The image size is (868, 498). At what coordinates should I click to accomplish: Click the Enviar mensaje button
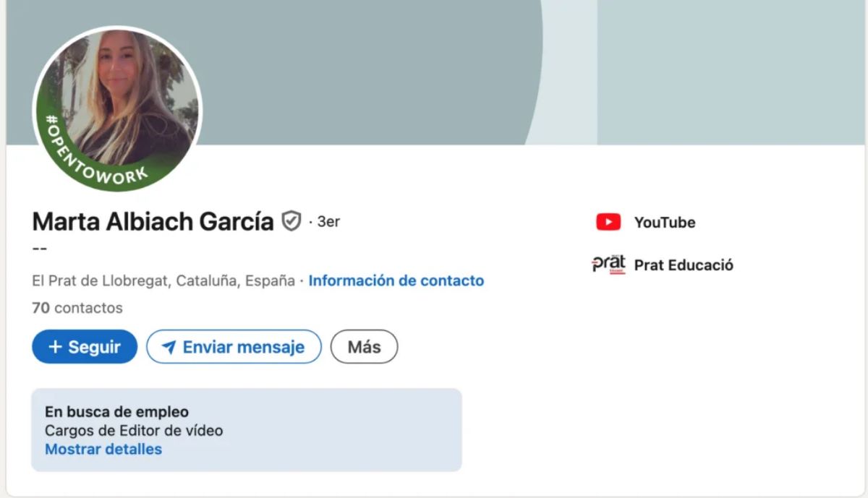click(234, 347)
